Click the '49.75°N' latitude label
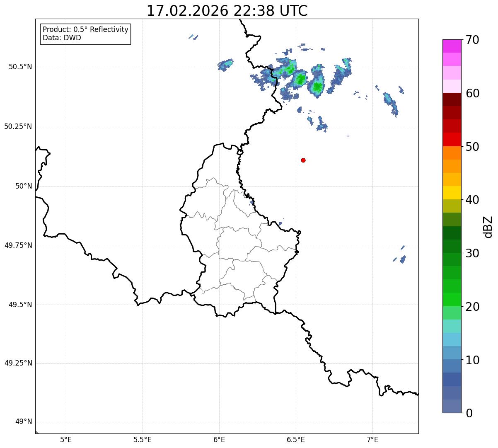Screen dimensions: 498x448 click(18, 245)
